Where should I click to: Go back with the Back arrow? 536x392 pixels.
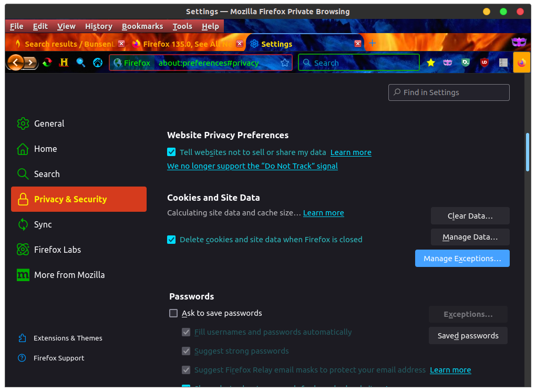pyautogui.click(x=15, y=63)
